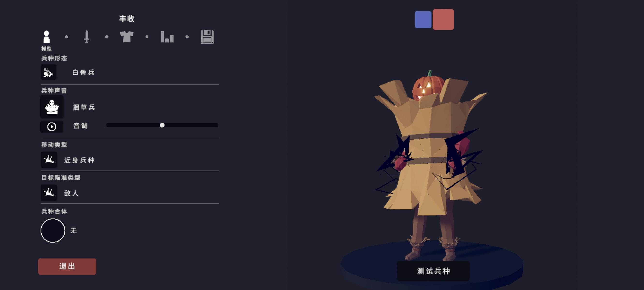
Task: Open the 模型 model tab icon
Action: (46, 37)
